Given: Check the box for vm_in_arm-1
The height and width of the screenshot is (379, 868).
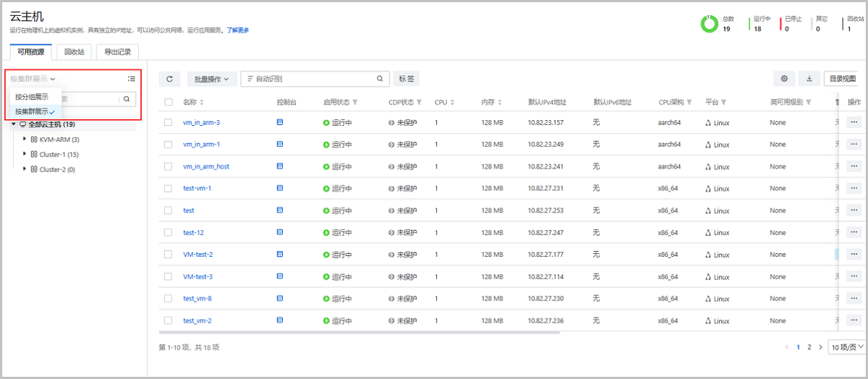Looking at the screenshot, I should click(169, 145).
